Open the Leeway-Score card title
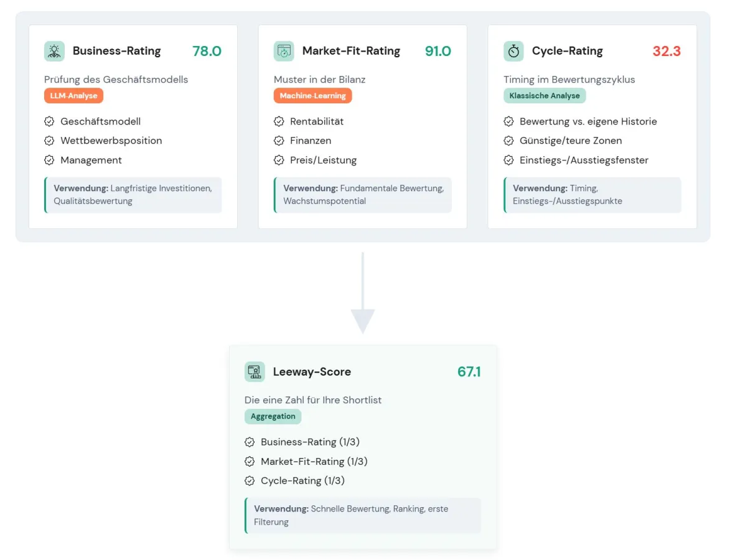 (x=312, y=372)
